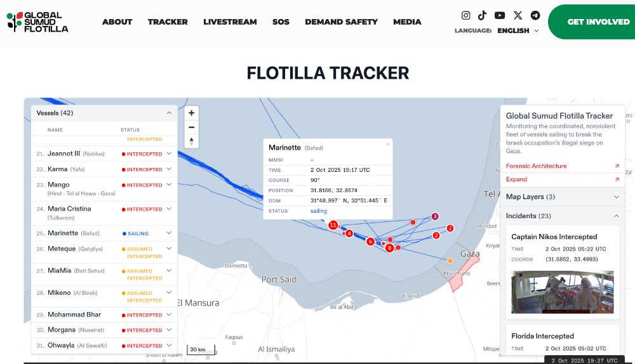The width and height of the screenshot is (635, 364).
Task: Expand the Mikeno vessel row
Action: [170, 292]
